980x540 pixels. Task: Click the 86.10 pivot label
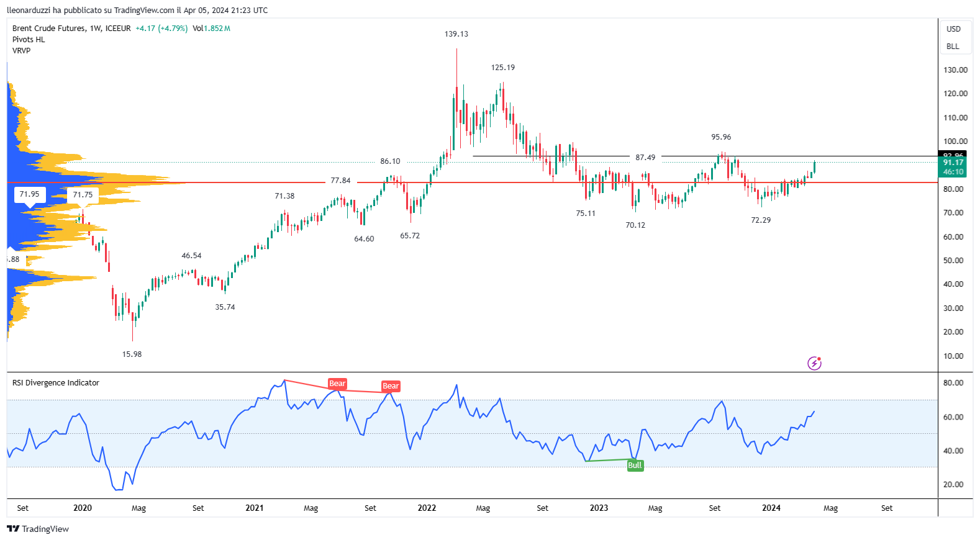pos(391,161)
